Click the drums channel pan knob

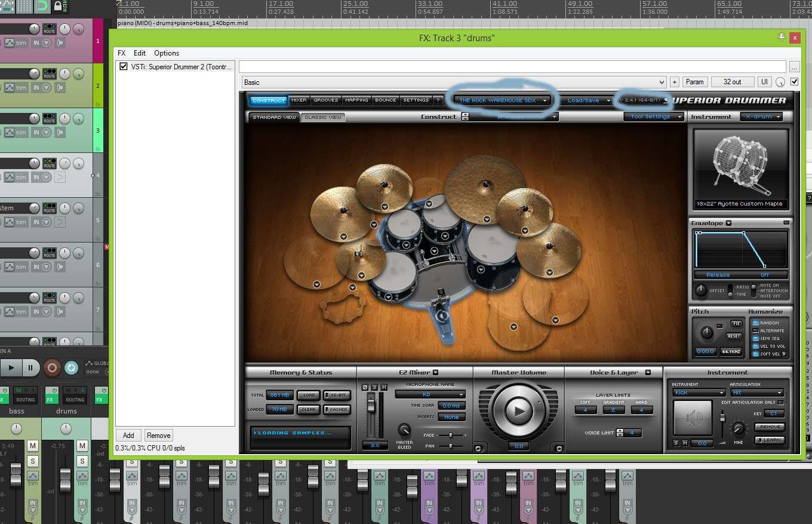click(x=66, y=428)
